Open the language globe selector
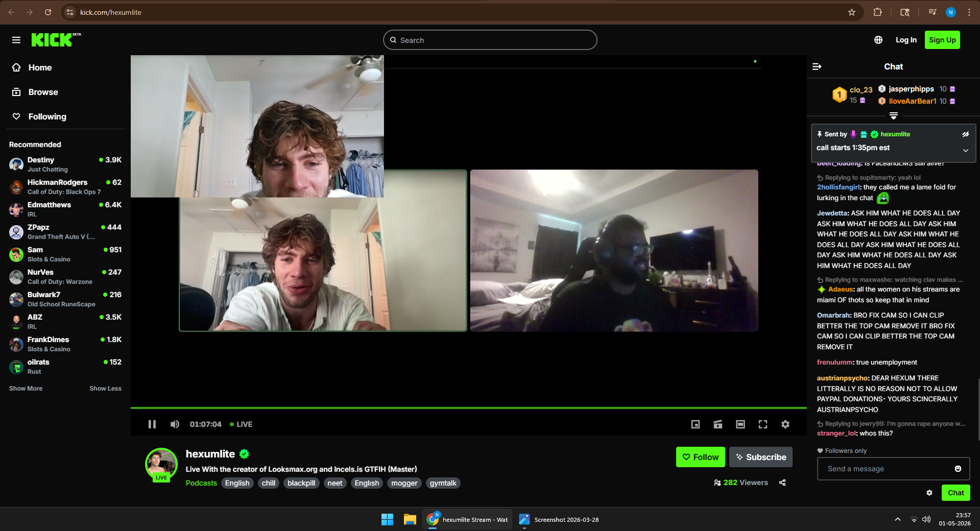This screenshot has height=531, width=980. pos(878,40)
